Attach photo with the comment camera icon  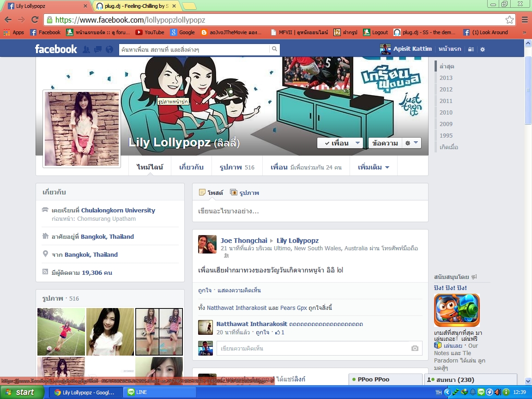coord(415,348)
